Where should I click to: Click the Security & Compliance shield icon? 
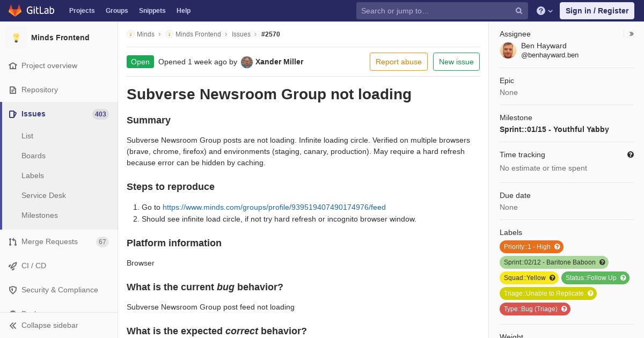(13, 290)
